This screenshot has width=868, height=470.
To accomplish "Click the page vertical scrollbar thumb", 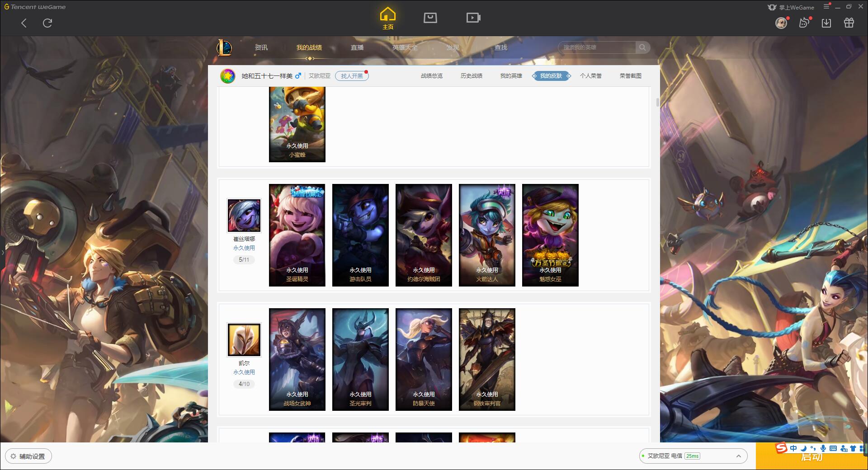I will click(658, 102).
